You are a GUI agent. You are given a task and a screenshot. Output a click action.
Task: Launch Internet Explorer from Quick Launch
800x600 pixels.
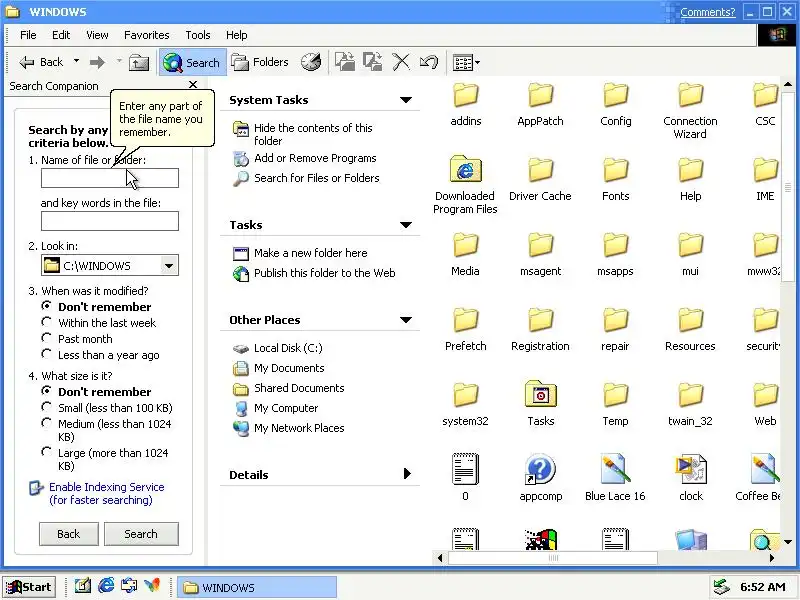106,586
